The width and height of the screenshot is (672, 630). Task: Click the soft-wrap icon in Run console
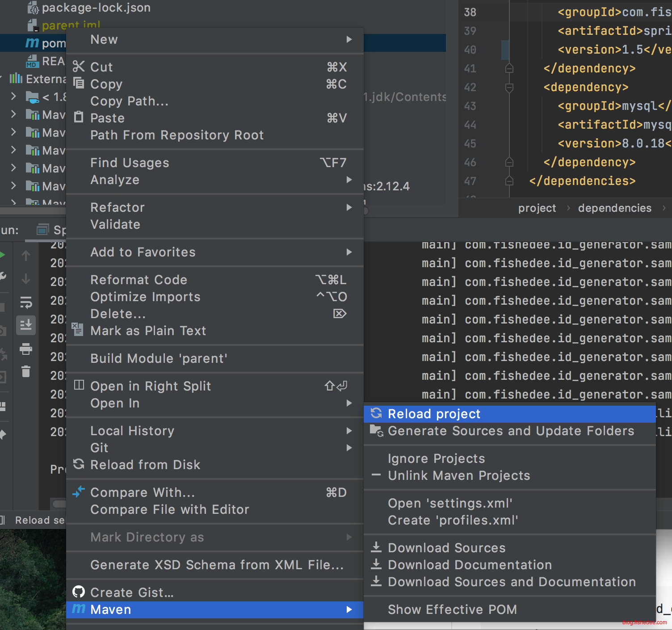tap(26, 302)
